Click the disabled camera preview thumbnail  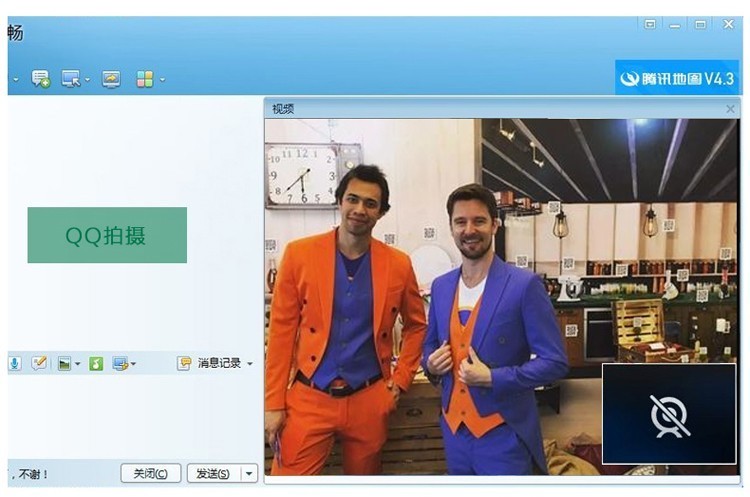669,414
